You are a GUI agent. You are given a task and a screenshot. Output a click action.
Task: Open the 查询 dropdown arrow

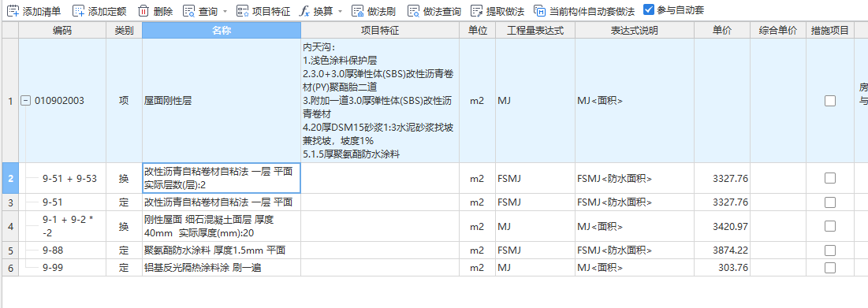225,11
